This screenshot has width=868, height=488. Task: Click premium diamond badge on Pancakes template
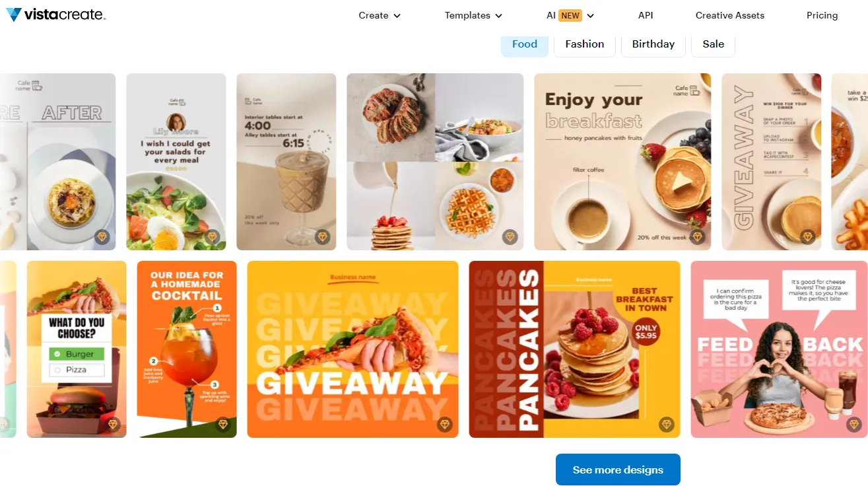(666, 424)
